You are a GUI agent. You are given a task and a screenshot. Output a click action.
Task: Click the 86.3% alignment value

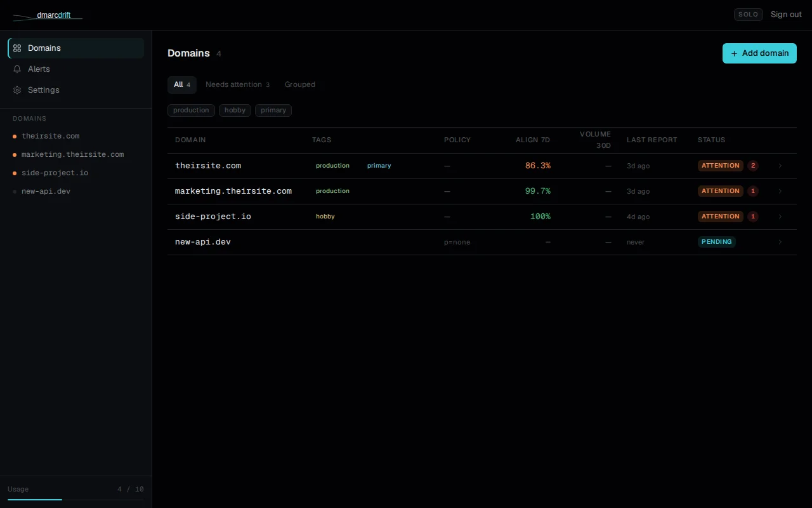[538, 166]
